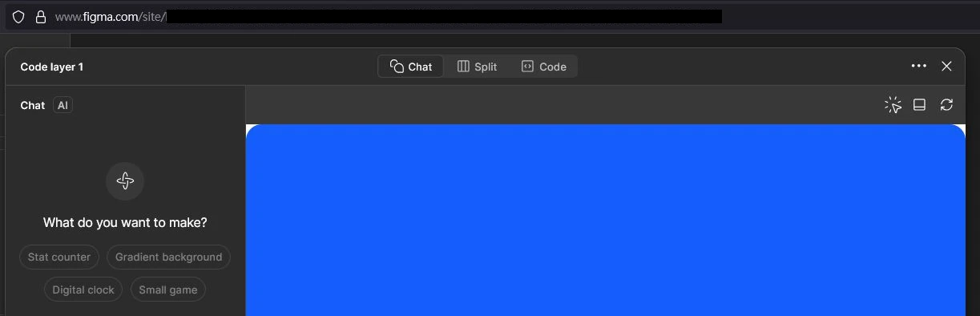Select the Gradient background suggestion
Screen dimensions: 980x316
168,257
